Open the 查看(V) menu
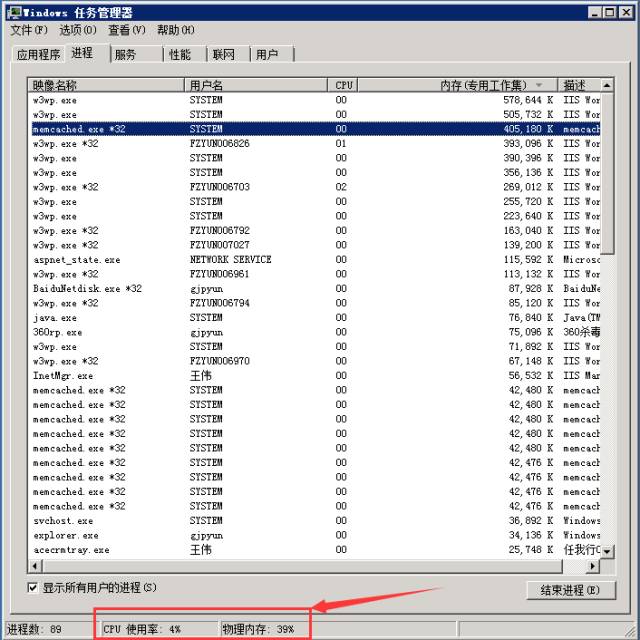The image size is (640, 640). click(126, 30)
